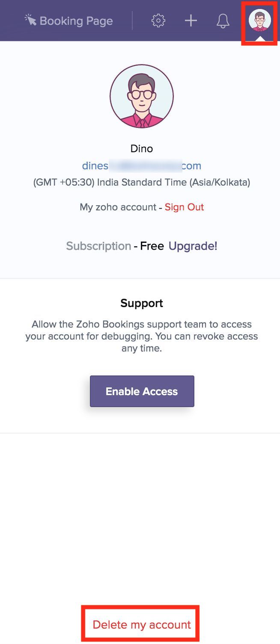The width and height of the screenshot is (280, 644).
Task: Open My zoho account
Action: (118, 207)
